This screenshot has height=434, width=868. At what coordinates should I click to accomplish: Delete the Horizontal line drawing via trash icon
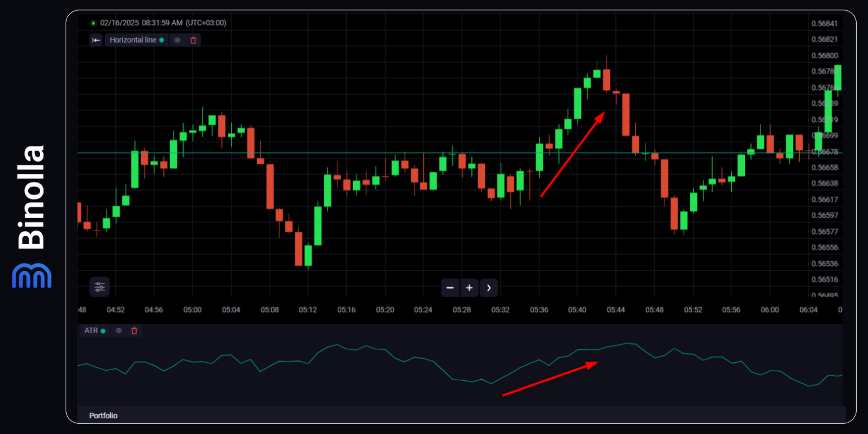(x=193, y=40)
